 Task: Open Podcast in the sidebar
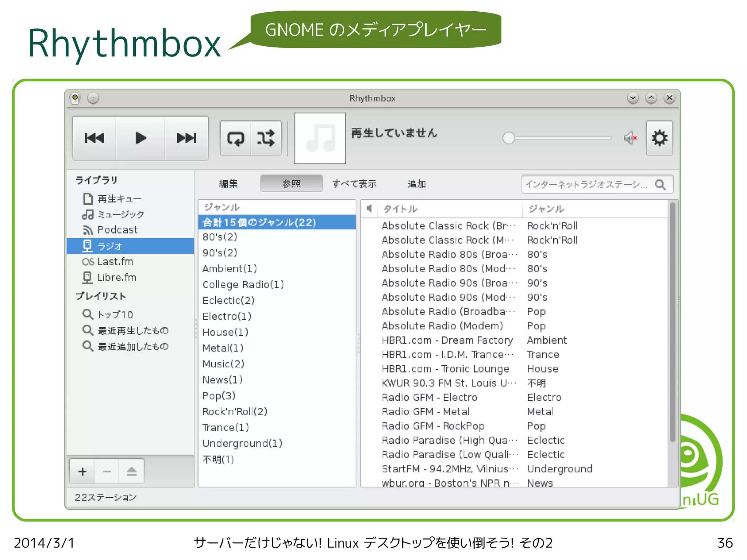pos(130,230)
